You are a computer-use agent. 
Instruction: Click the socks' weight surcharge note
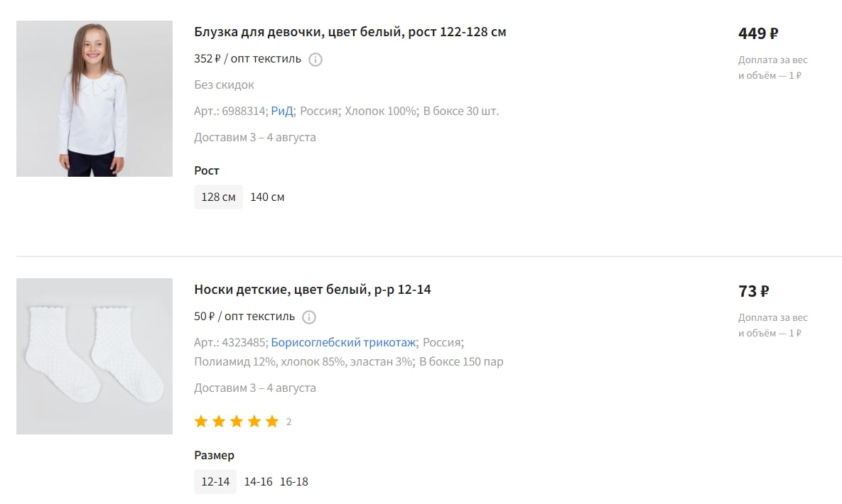(x=773, y=325)
